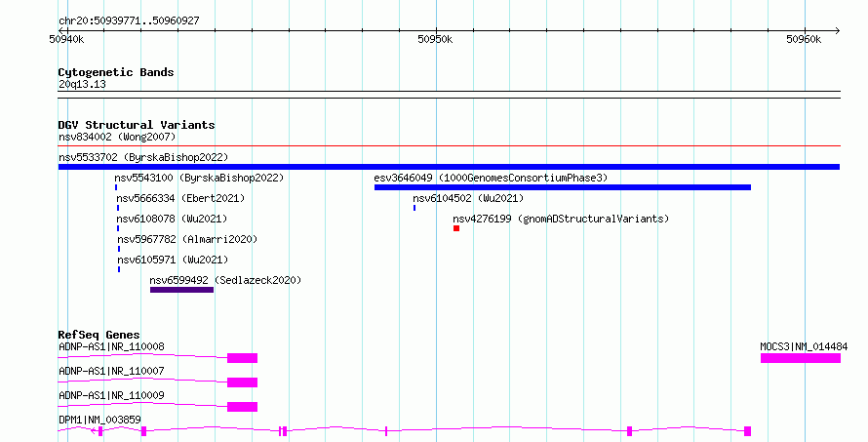868x442 pixels.
Task: Click the 50940k ruler tick label
Action: point(66,39)
